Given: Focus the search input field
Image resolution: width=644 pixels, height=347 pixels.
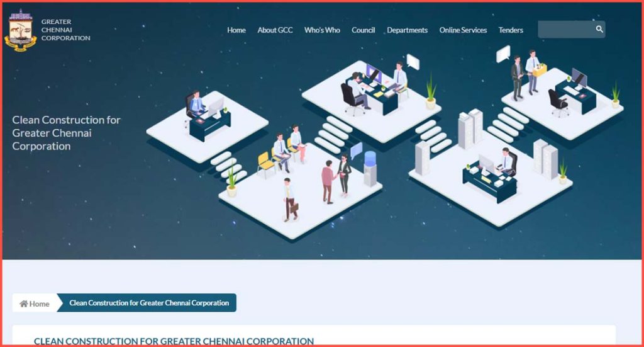Looking at the screenshot, I should pos(565,30).
